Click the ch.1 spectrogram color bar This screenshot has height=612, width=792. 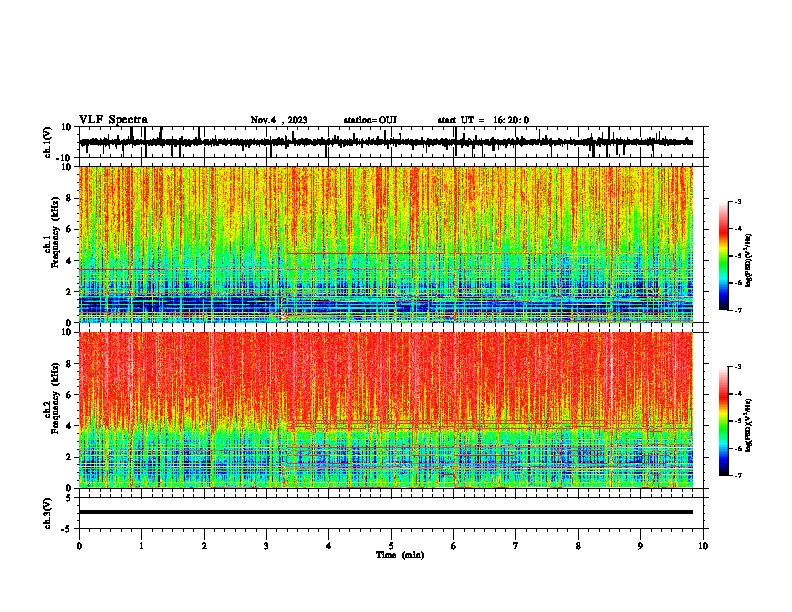click(723, 256)
